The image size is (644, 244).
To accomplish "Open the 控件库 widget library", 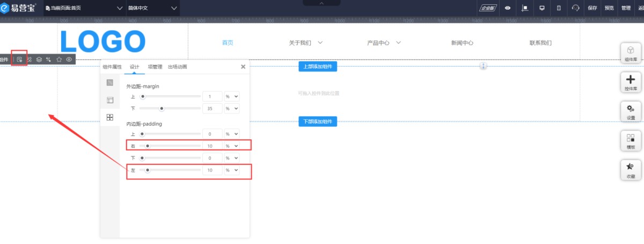I will (631, 82).
